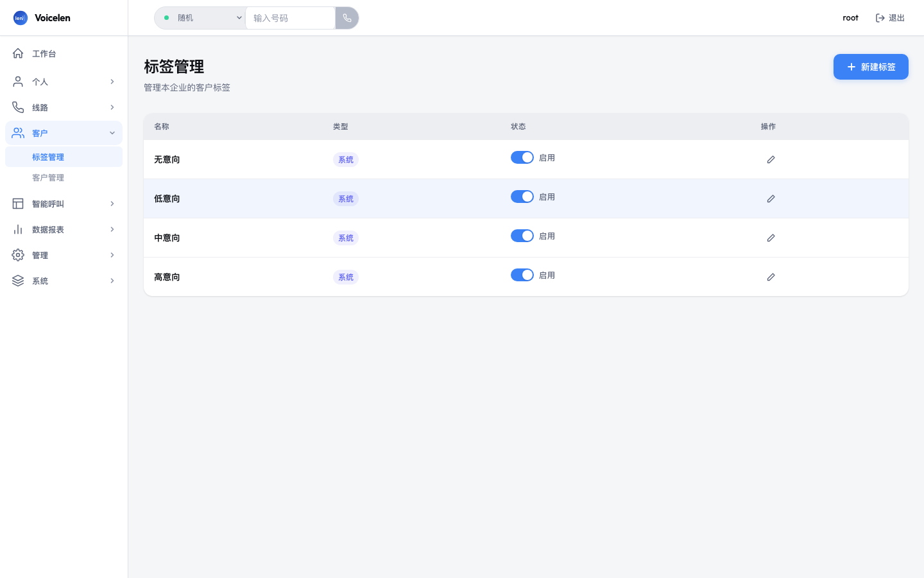The width and height of the screenshot is (924, 578).
Task: Click the root username
Action: 850,18
